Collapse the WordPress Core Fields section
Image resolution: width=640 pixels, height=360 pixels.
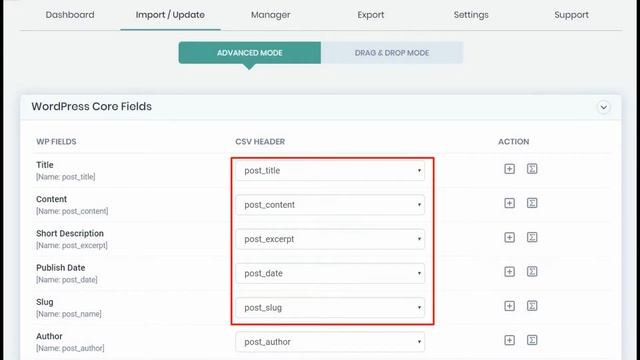(603, 107)
